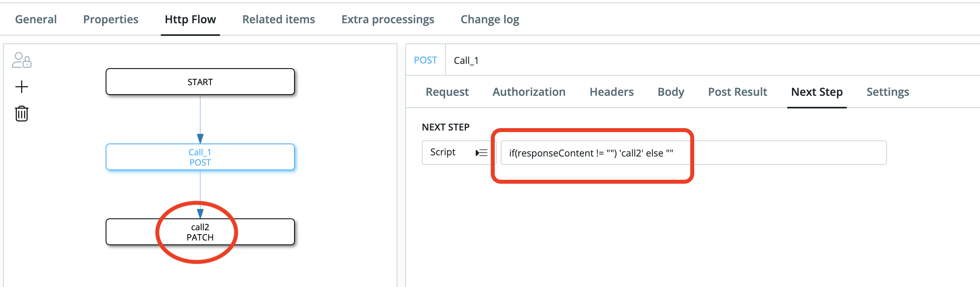The image size is (980, 287).
Task: Select the call2 PATCH flow node
Action: (x=200, y=232)
